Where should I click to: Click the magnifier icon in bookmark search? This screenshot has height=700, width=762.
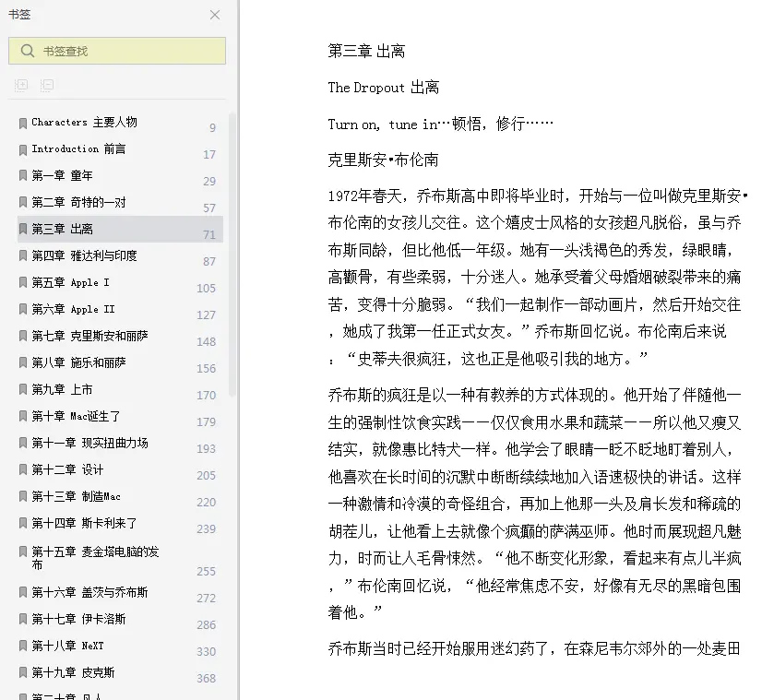click(28, 51)
